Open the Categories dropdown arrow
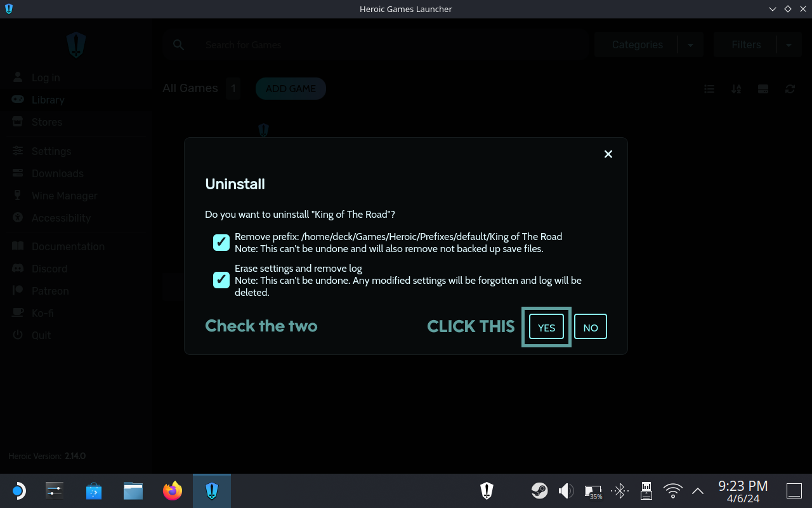812x508 pixels. pyautogui.click(x=691, y=45)
